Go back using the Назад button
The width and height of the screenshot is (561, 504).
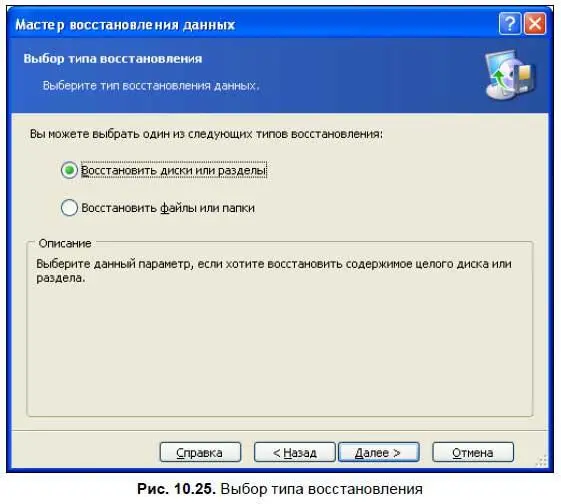(x=294, y=452)
